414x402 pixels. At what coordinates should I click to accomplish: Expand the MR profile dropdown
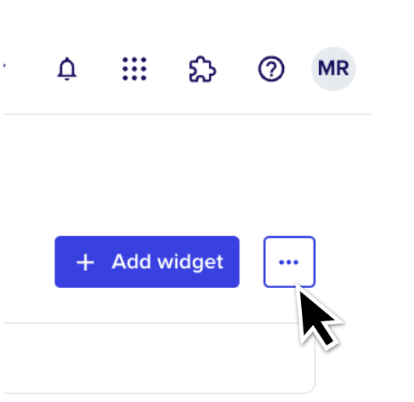(333, 69)
